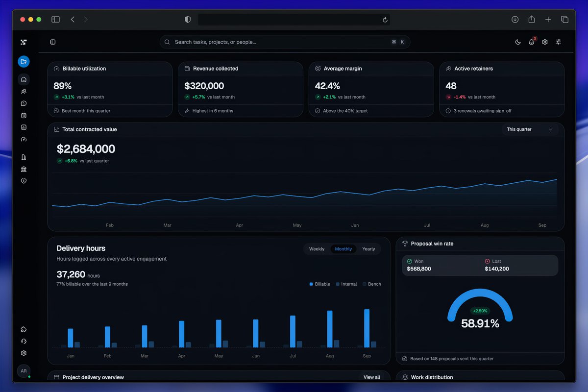Focus the Search tasks, projects, or people field
The image size is (588, 392).
tap(285, 42)
